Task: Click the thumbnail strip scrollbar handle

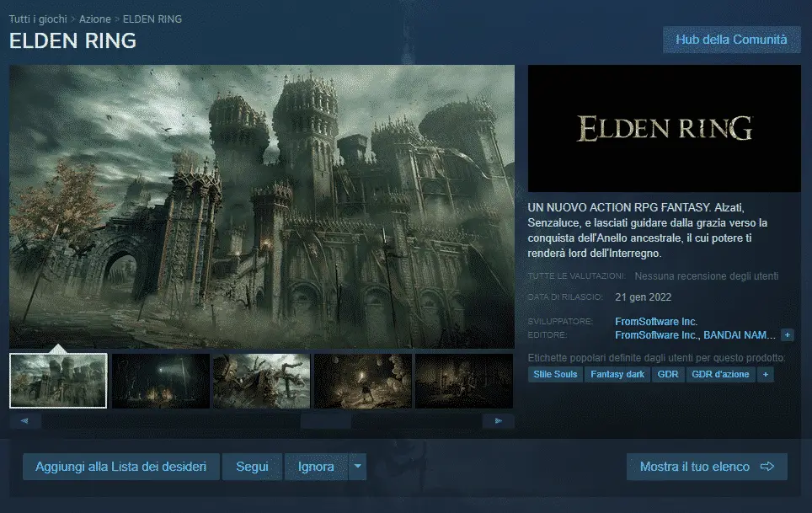Action: [x=326, y=421]
